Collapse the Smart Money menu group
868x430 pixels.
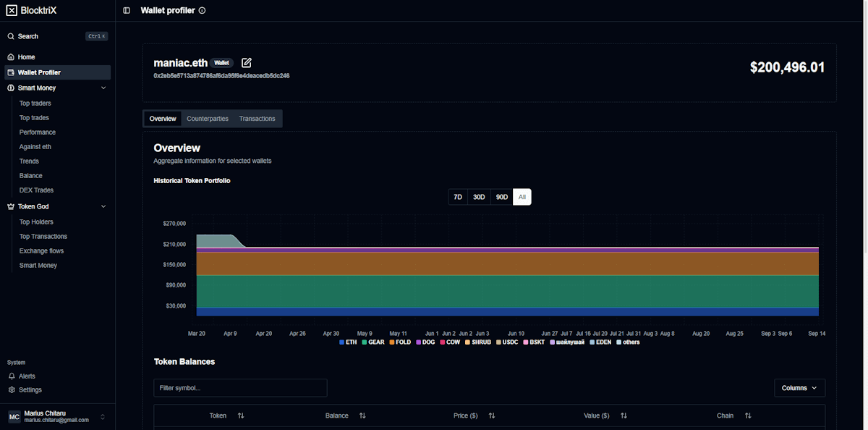(103, 87)
